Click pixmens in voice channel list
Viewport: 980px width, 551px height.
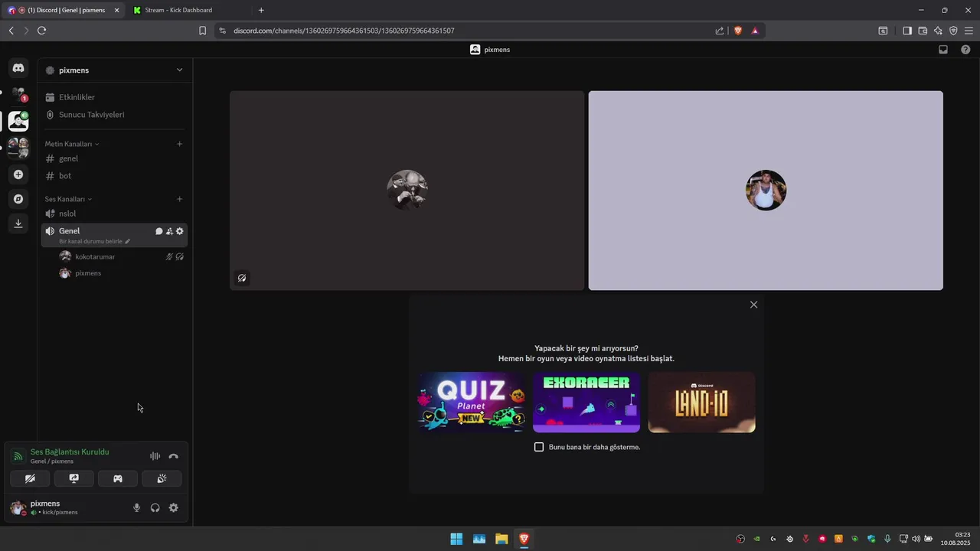click(x=122, y=273)
